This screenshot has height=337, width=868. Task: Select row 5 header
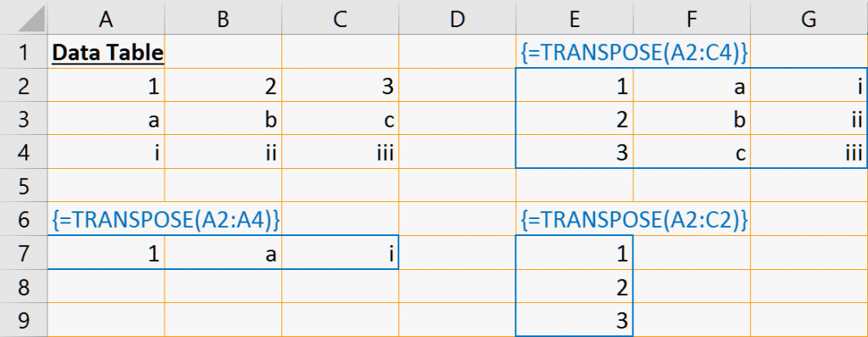click(24, 185)
